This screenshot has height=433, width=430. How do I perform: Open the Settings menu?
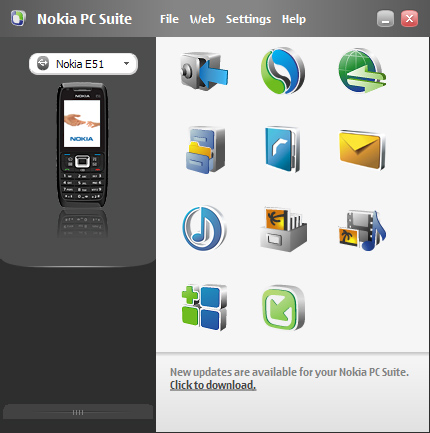point(248,19)
